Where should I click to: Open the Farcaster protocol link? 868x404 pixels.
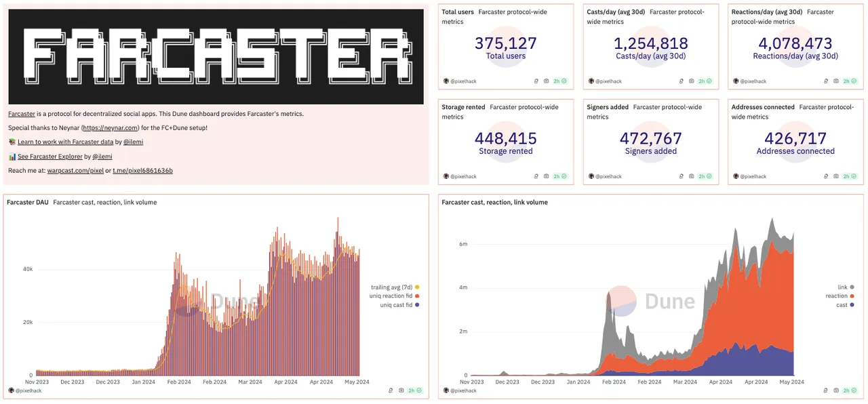point(22,114)
